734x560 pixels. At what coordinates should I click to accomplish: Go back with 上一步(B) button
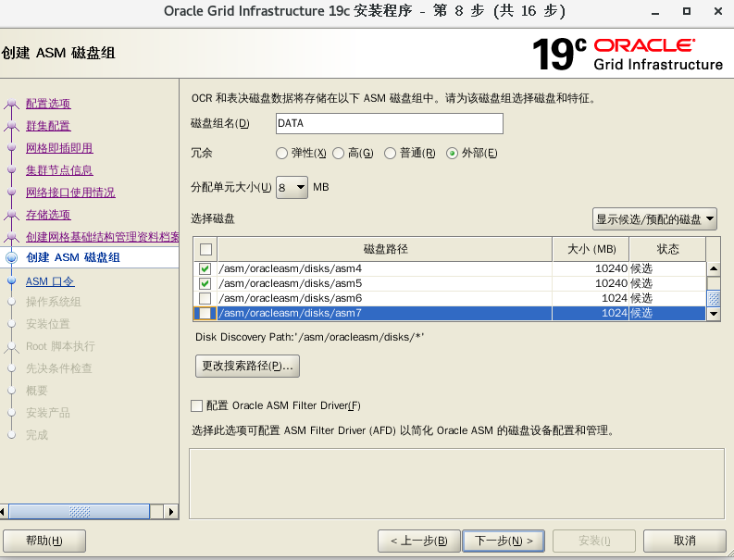[x=419, y=541]
